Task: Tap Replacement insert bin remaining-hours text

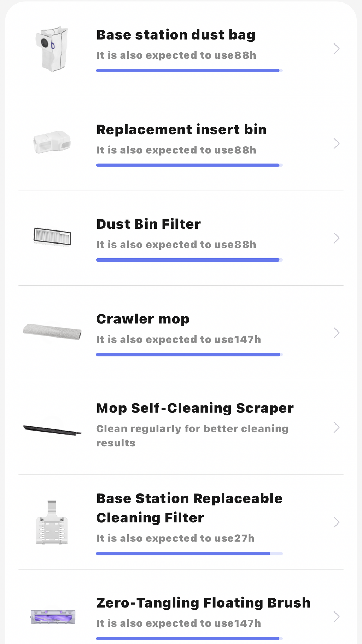Action: pyautogui.click(x=176, y=150)
